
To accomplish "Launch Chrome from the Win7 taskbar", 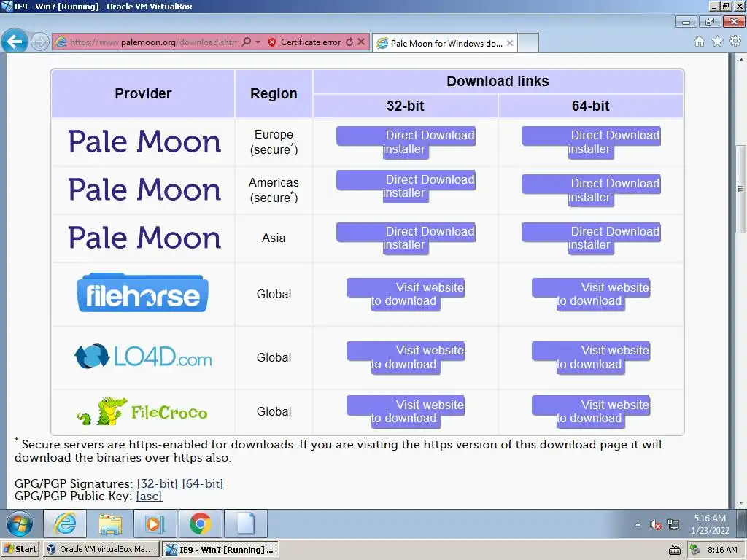I will coord(200,524).
